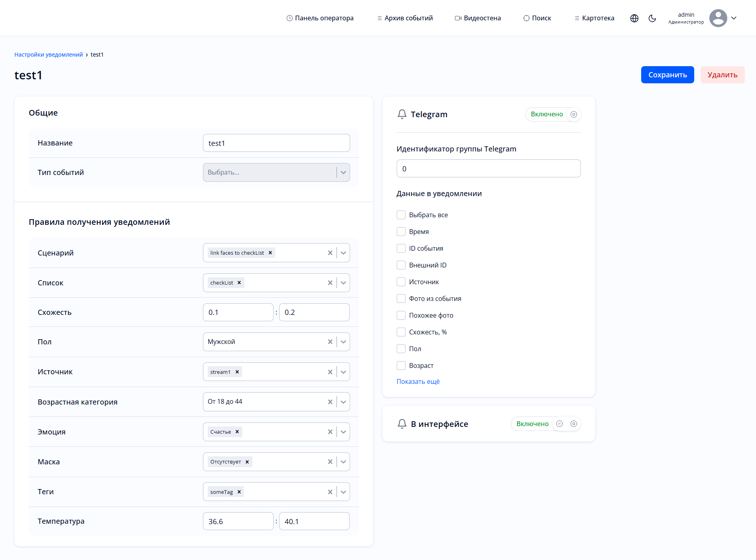Click the Telegram group identifier input field
The height and width of the screenshot is (560, 756).
click(488, 169)
